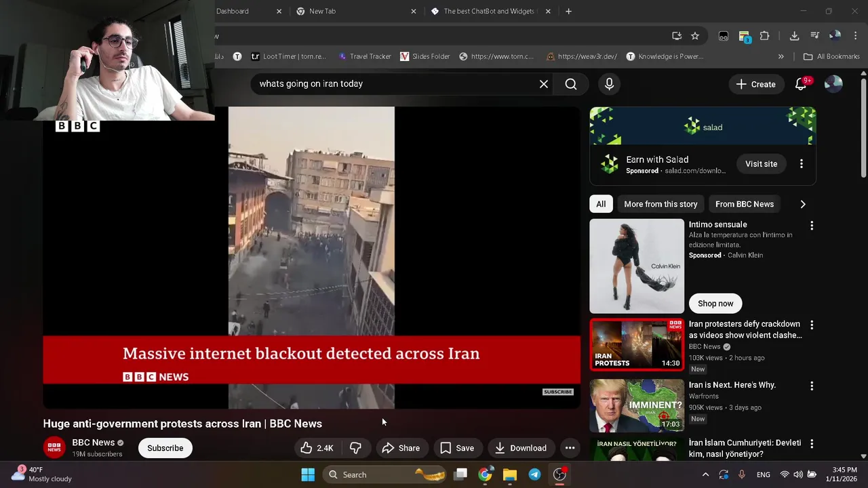Select the All filter chip

click(601, 204)
